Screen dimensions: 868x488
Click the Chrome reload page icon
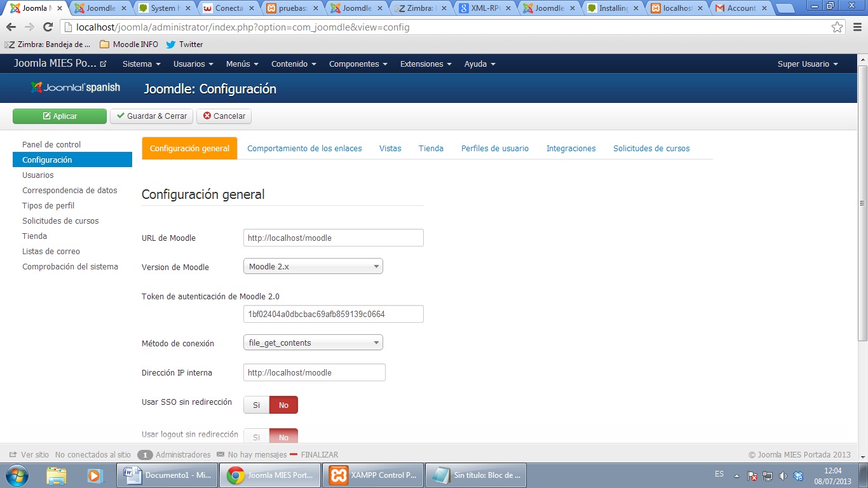click(x=48, y=27)
